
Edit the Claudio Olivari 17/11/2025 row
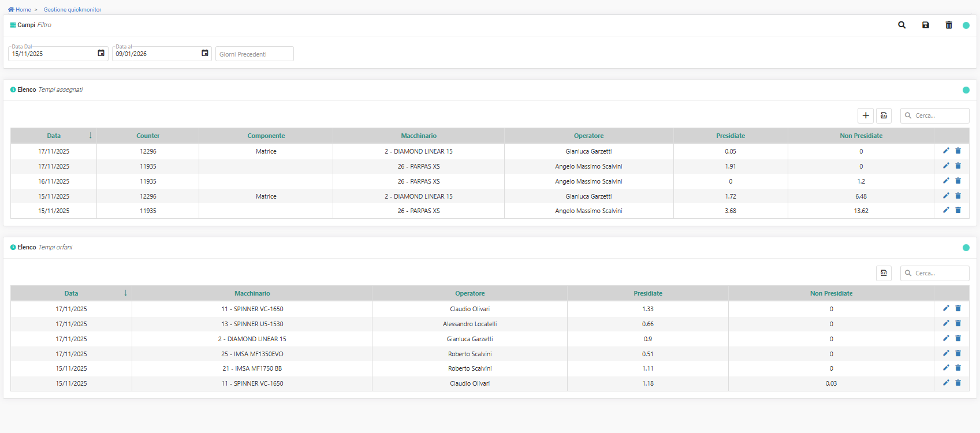click(x=946, y=308)
